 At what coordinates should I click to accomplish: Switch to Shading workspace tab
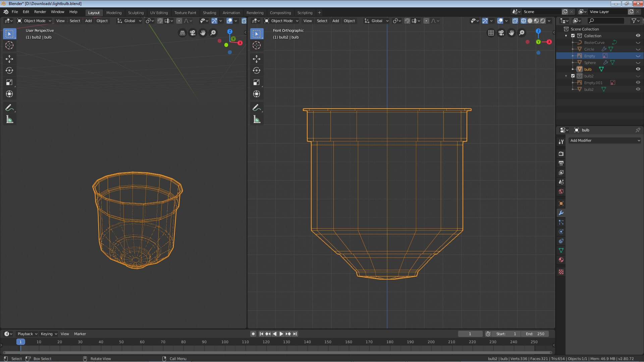tap(209, 13)
